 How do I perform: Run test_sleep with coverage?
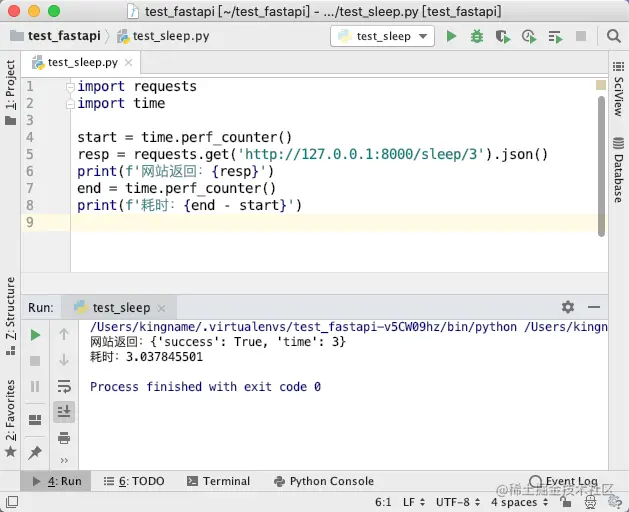pos(503,37)
